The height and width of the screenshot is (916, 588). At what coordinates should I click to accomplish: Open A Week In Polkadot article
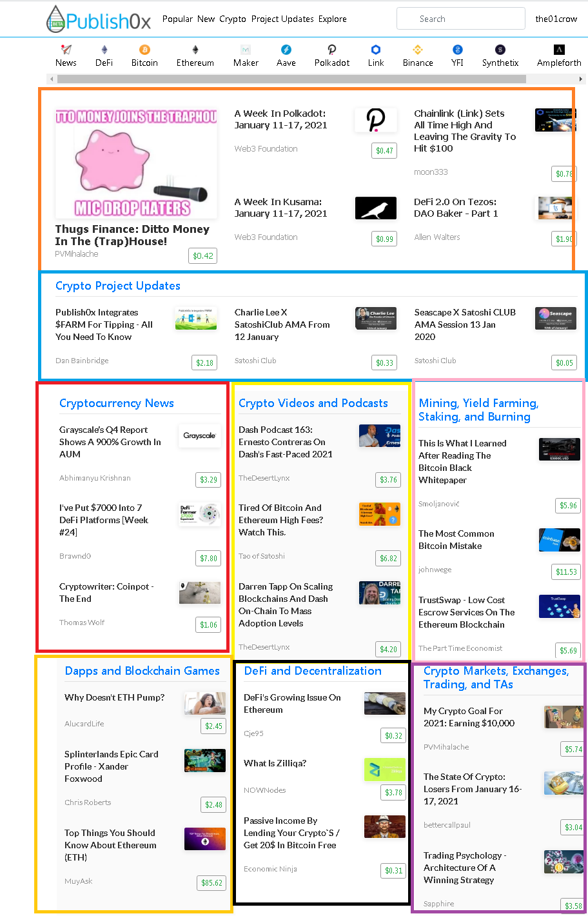(281, 119)
